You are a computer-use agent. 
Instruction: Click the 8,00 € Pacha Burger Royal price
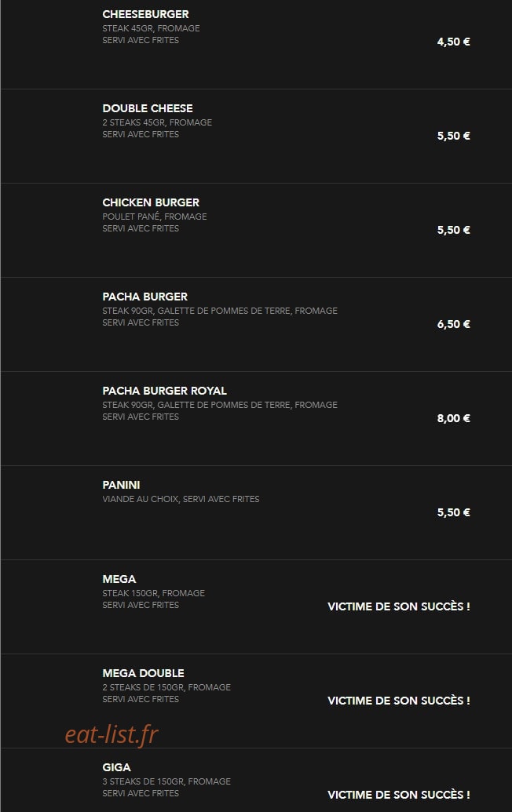click(x=453, y=418)
